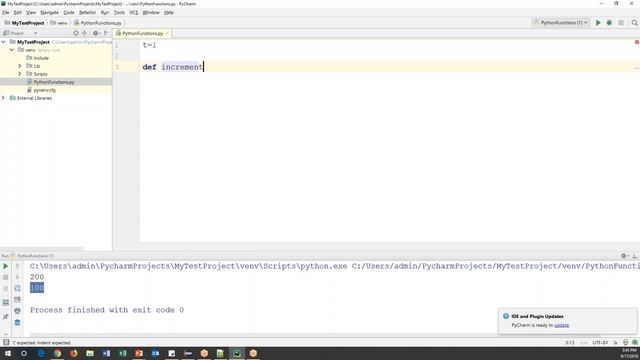The height and width of the screenshot is (360, 640).
Task: Open the Project panel gear settings
Action: click(x=96, y=33)
